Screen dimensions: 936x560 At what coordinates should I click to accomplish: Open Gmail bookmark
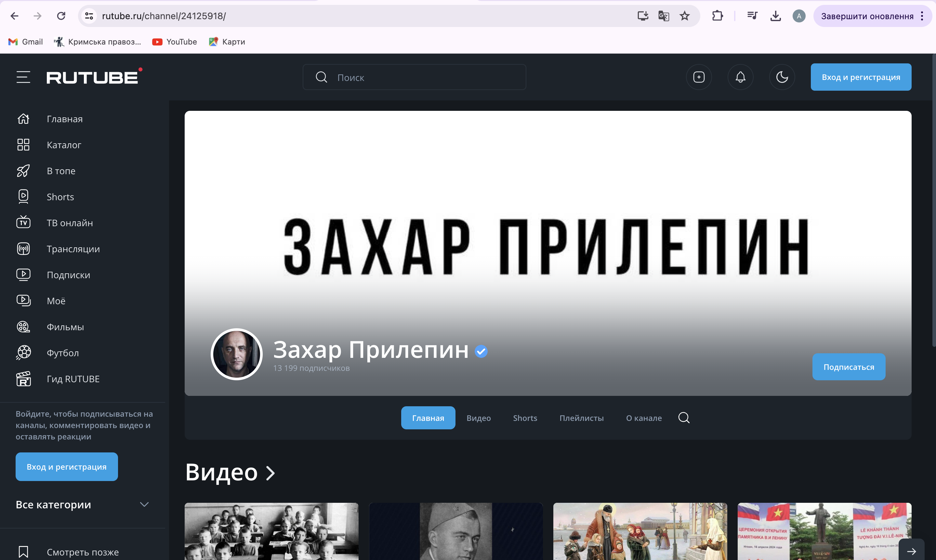pyautogui.click(x=26, y=42)
